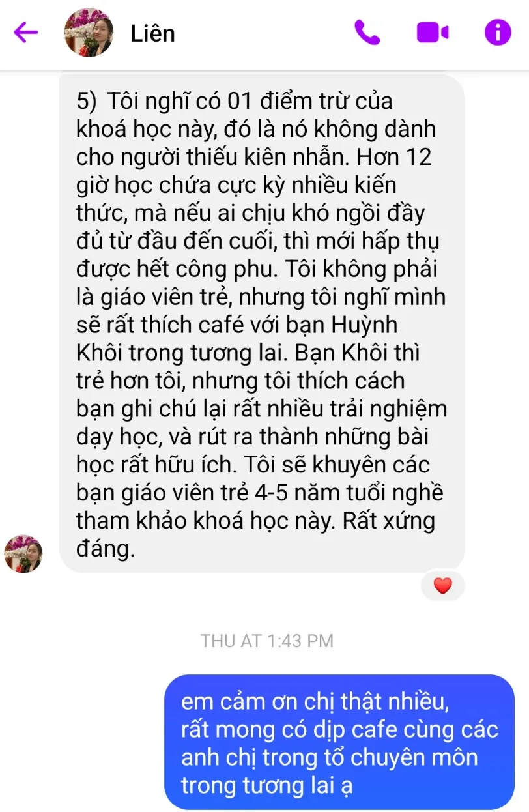Start a video call with Liên

(x=433, y=32)
